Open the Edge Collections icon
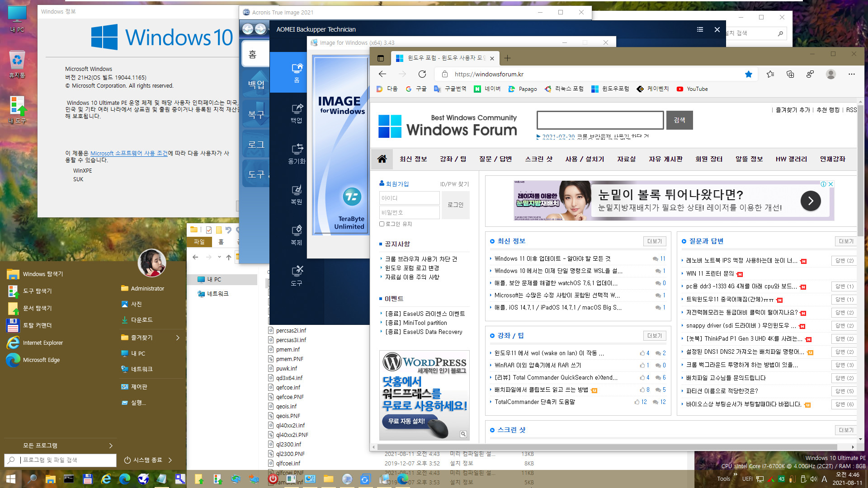The width and height of the screenshot is (868, 488). click(x=790, y=74)
